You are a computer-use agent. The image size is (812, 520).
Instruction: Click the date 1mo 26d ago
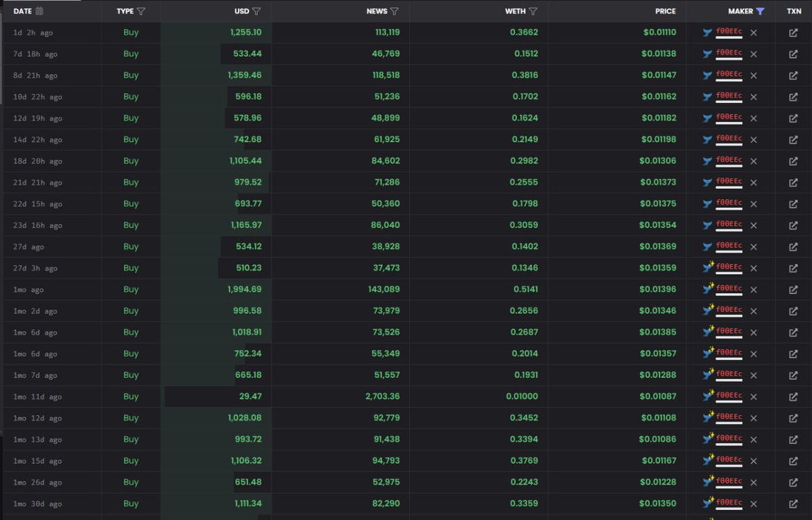pyautogui.click(x=38, y=483)
